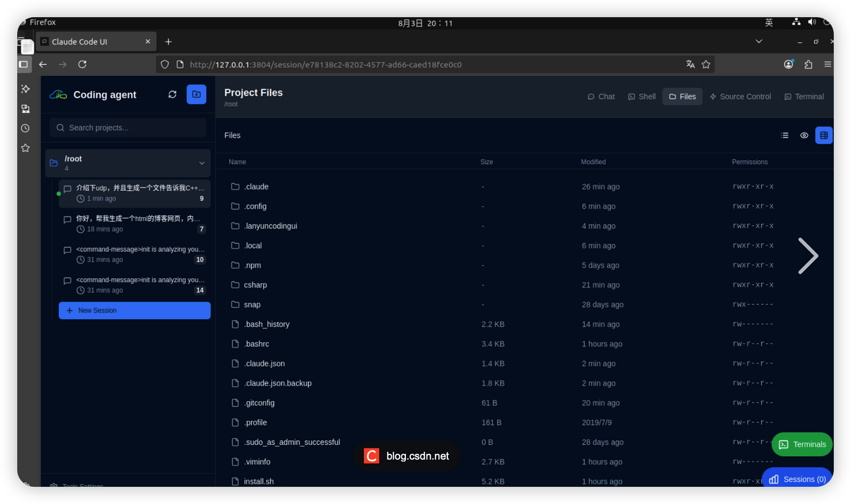Image resolution: width=851 pixels, height=504 pixels.
Task: Open the Terminal tab
Action: (x=804, y=96)
